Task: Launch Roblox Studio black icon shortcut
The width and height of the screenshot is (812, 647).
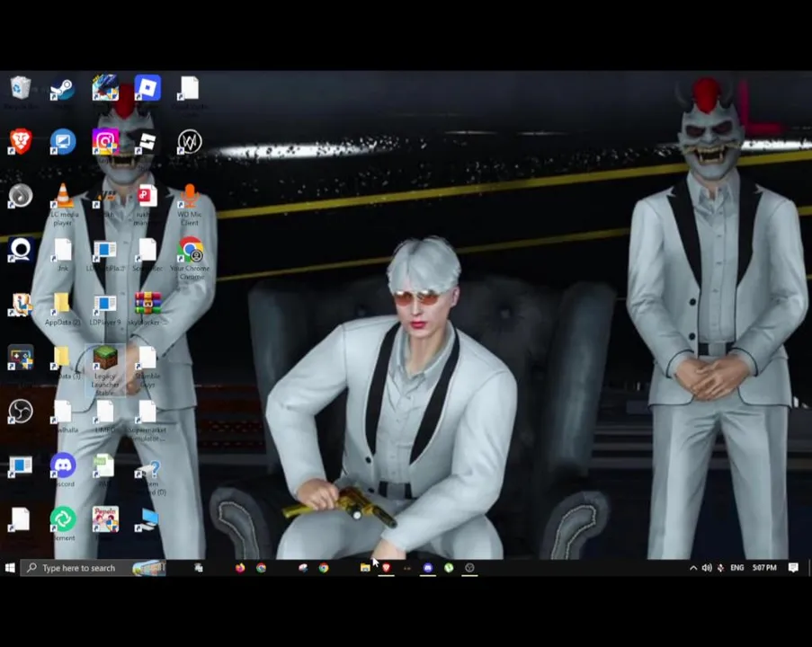Action: 147,142
